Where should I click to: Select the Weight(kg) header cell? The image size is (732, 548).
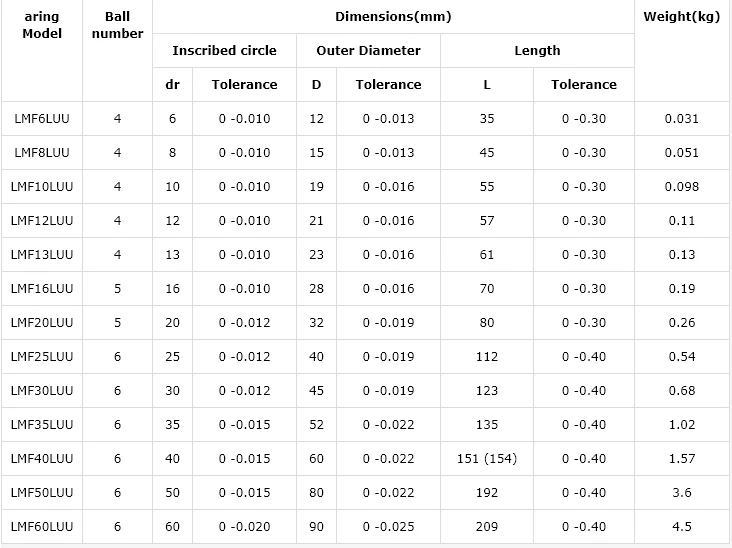pyautogui.click(x=681, y=17)
